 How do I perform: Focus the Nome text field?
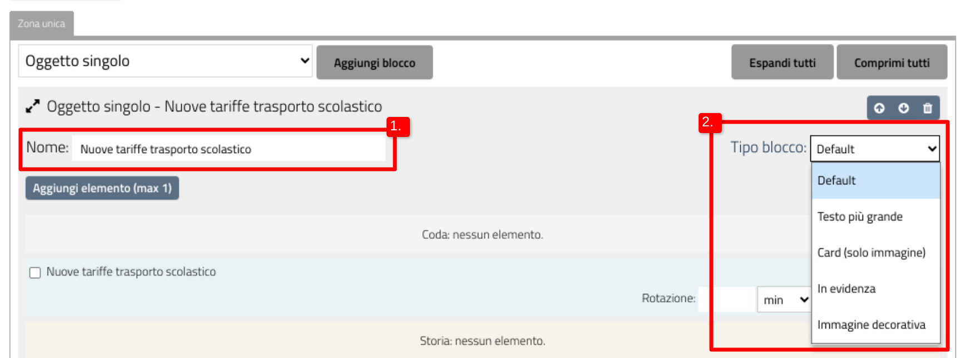[228, 149]
